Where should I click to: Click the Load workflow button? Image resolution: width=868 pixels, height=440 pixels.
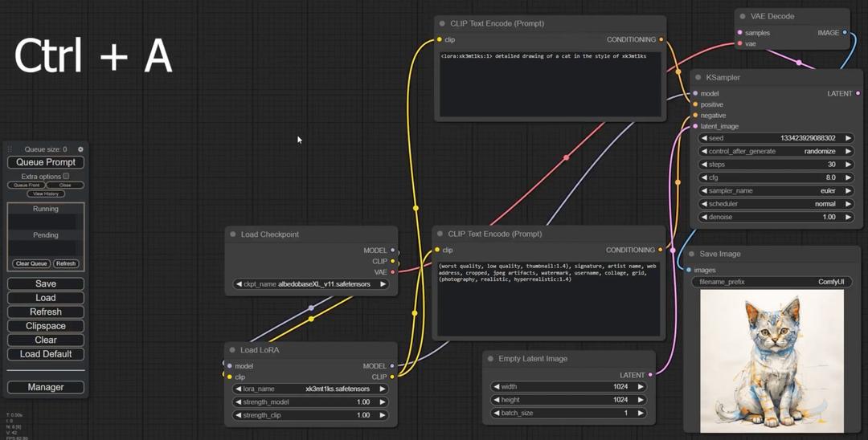pos(46,298)
